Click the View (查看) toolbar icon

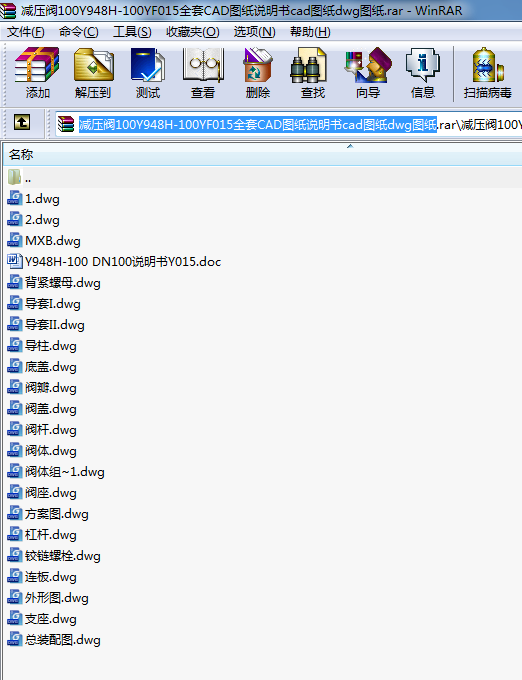pyautogui.click(x=203, y=65)
